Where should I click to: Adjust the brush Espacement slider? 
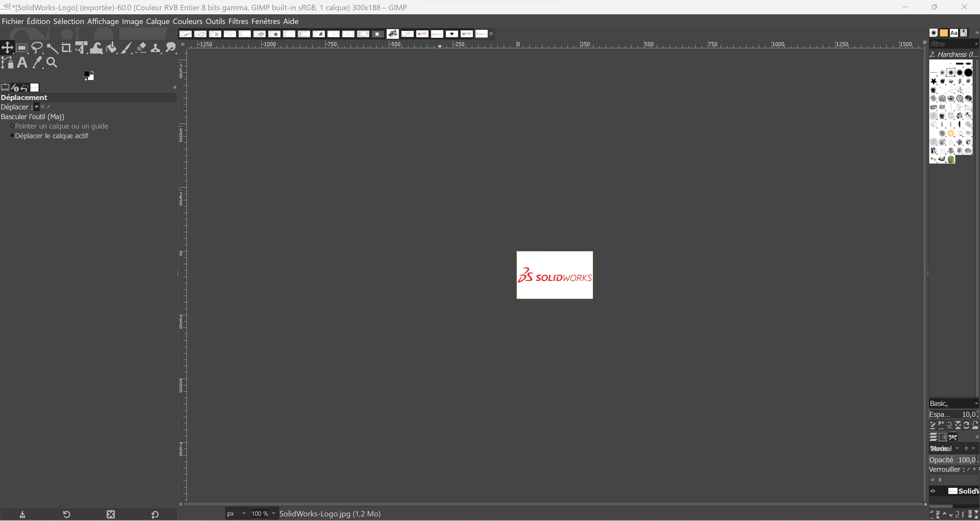953,415
